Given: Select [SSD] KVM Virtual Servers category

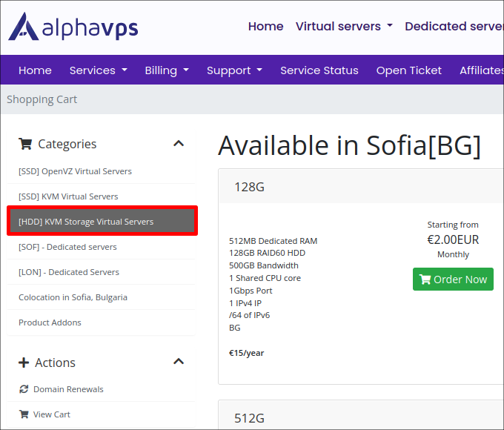Looking at the screenshot, I should 102,196.
